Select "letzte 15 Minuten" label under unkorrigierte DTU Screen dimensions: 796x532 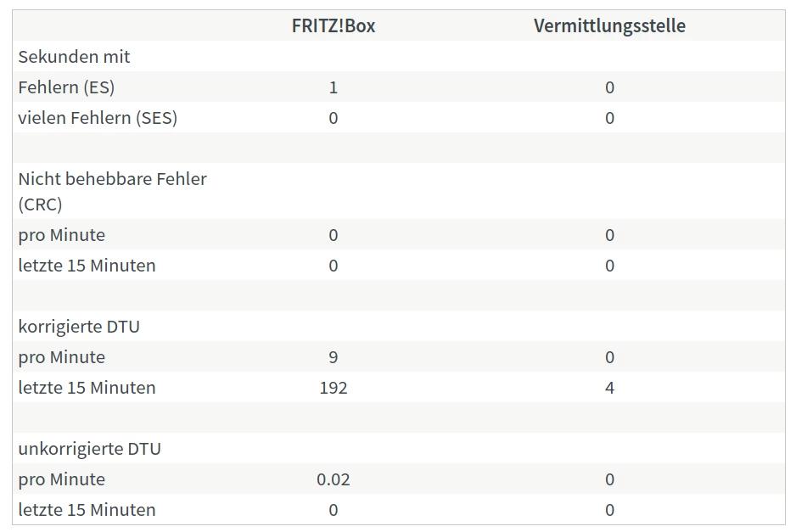[87, 510]
